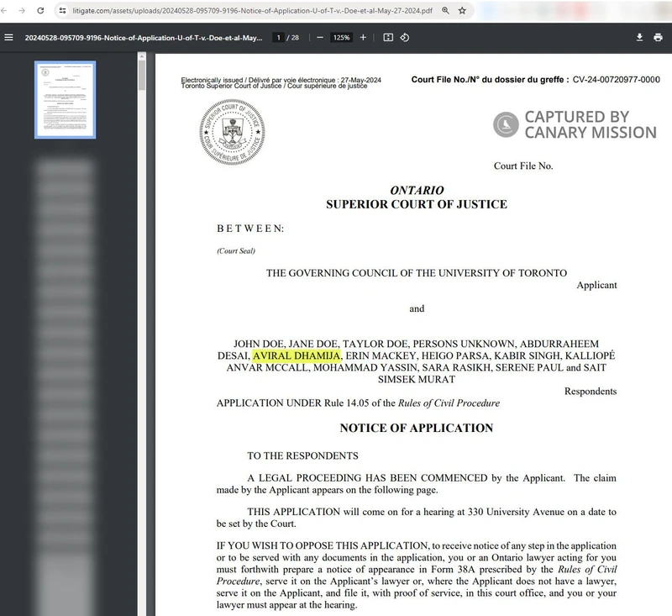The width and height of the screenshot is (672, 616).
Task: Bookmark this PDF with the star icon
Action: pos(462,12)
